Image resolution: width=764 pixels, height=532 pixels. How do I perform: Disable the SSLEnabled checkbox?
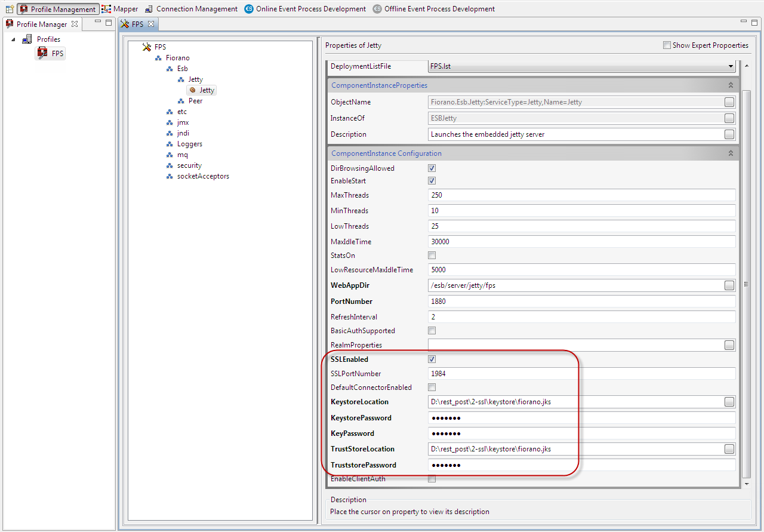(432, 359)
